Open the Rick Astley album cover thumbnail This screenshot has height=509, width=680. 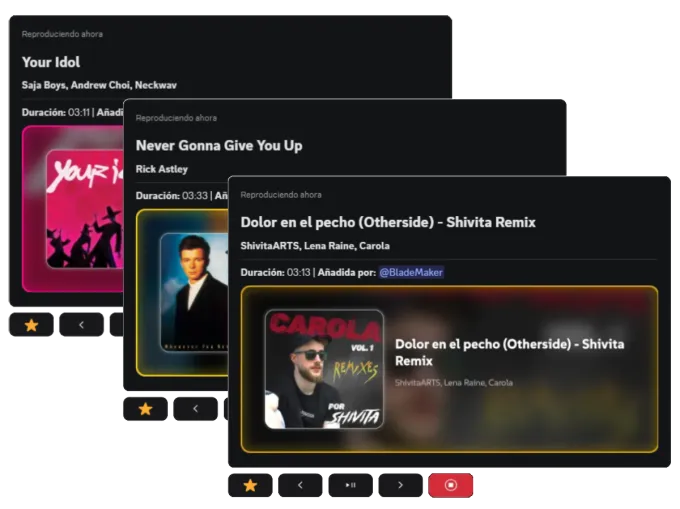pyautogui.click(x=194, y=293)
